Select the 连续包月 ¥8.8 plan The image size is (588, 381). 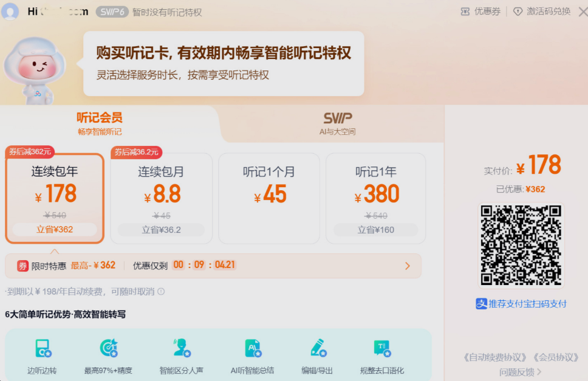pyautogui.click(x=161, y=198)
